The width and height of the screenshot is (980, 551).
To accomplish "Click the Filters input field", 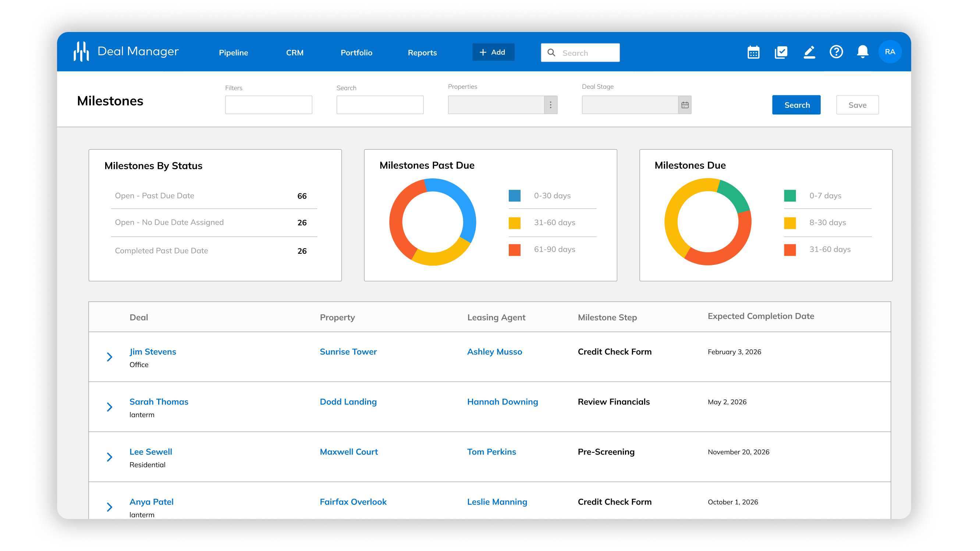I will pos(269,105).
